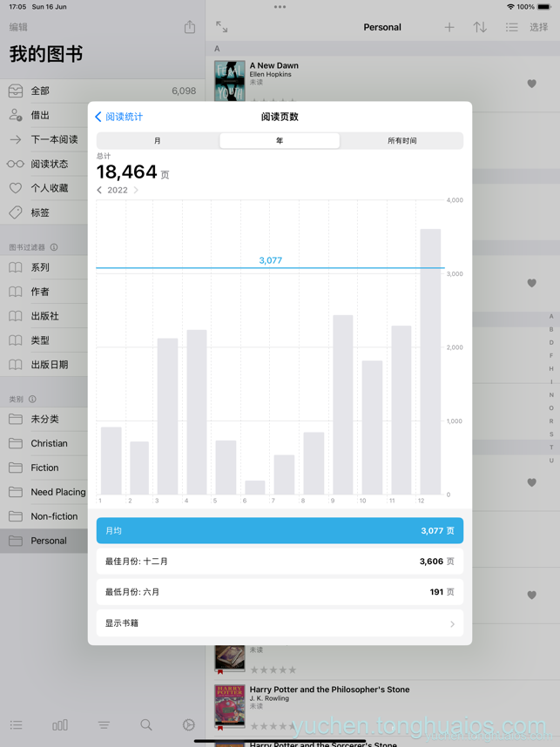Open 显示书籍 row
This screenshot has width=560, height=747.
point(280,623)
